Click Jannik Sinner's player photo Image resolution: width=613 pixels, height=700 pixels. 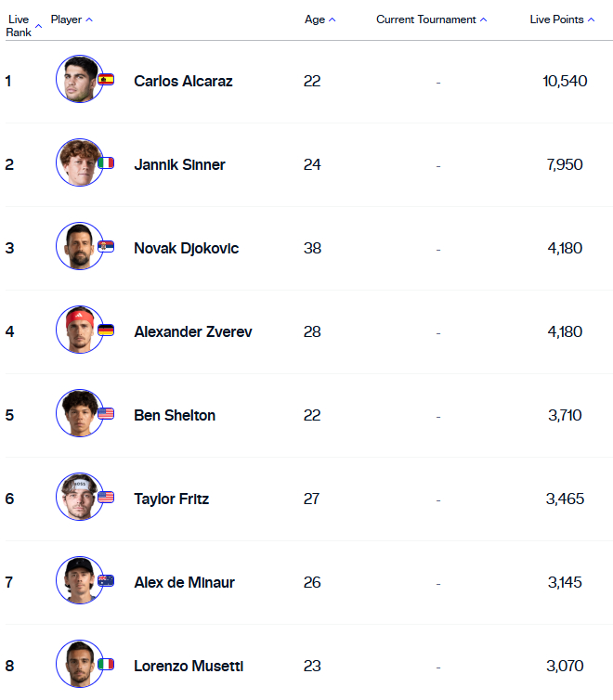coord(80,162)
